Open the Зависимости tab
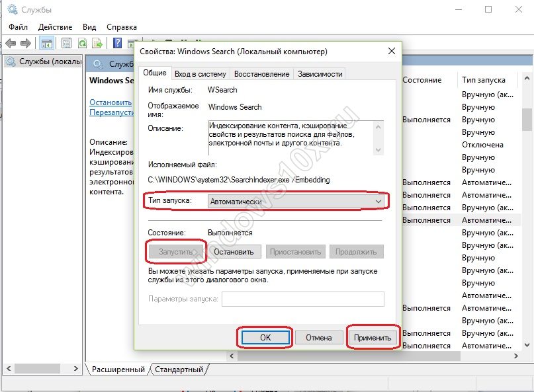 tap(320, 74)
